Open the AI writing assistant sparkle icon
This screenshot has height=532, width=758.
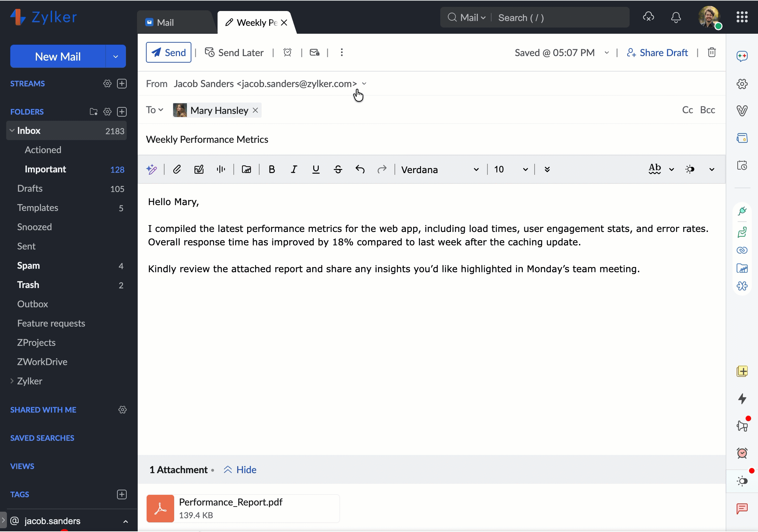[151, 169]
